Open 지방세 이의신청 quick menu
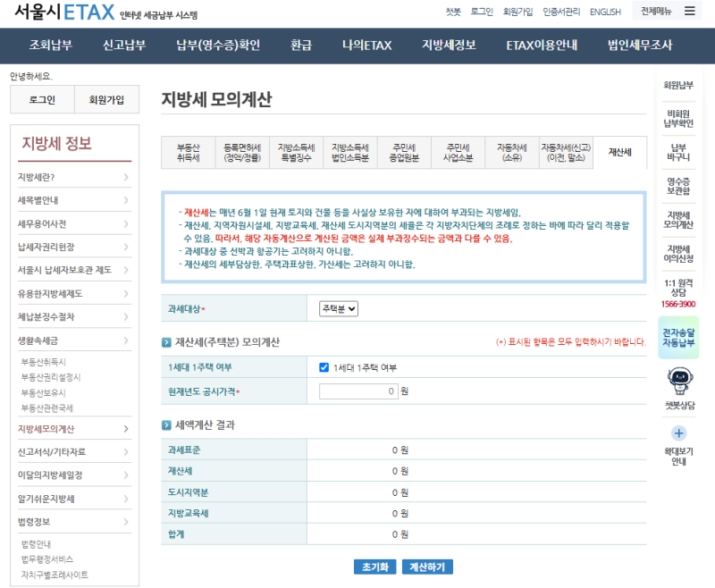The height and width of the screenshot is (588, 715). pyautogui.click(x=678, y=254)
